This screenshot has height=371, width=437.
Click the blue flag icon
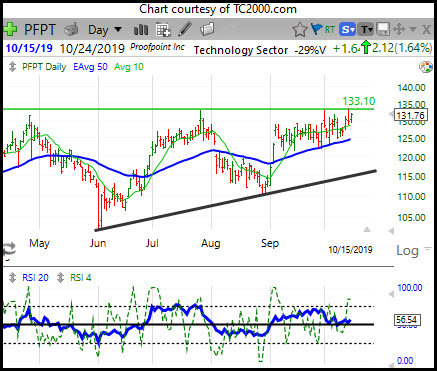[316, 30]
